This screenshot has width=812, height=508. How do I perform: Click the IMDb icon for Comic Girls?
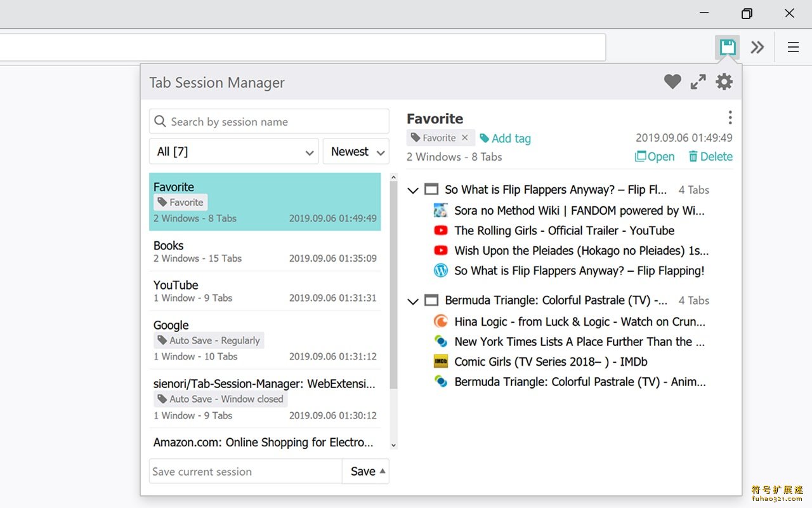pyautogui.click(x=441, y=362)
